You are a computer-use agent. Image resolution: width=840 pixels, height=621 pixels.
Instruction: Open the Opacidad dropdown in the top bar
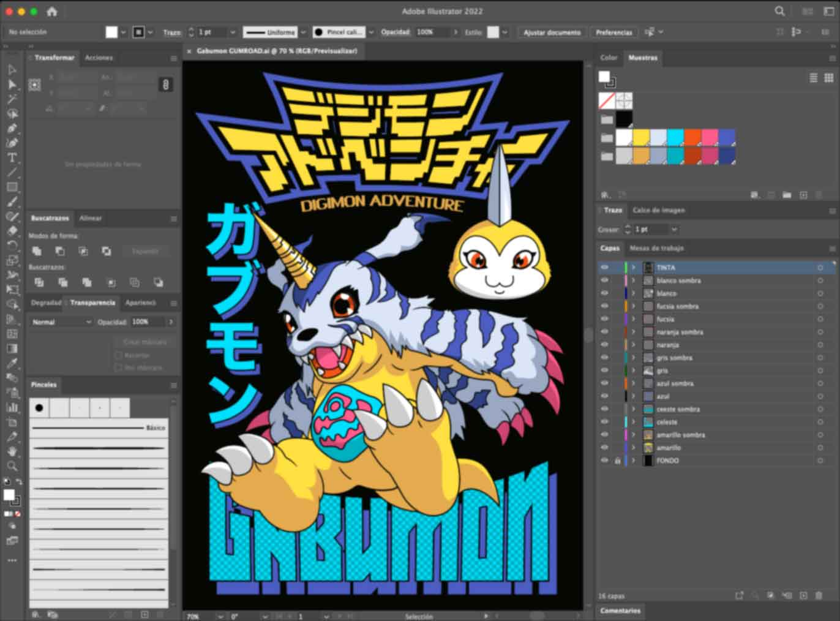coord(456,32)
